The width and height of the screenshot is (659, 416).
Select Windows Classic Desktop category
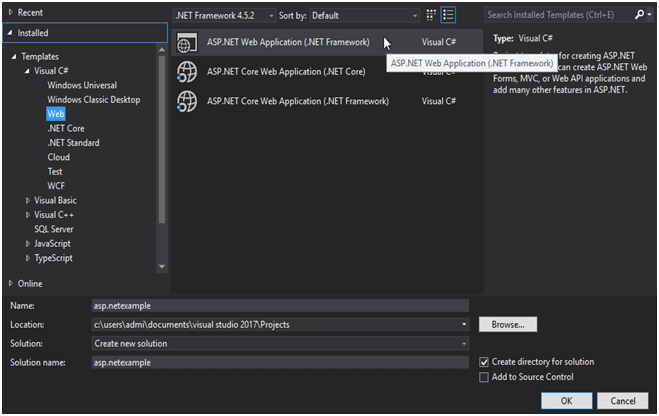(93, 100)
